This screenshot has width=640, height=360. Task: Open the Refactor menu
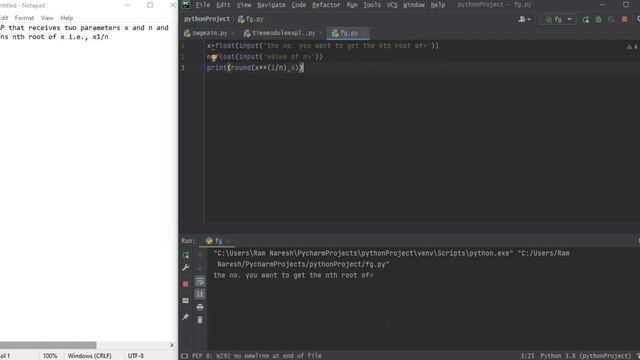326,5
